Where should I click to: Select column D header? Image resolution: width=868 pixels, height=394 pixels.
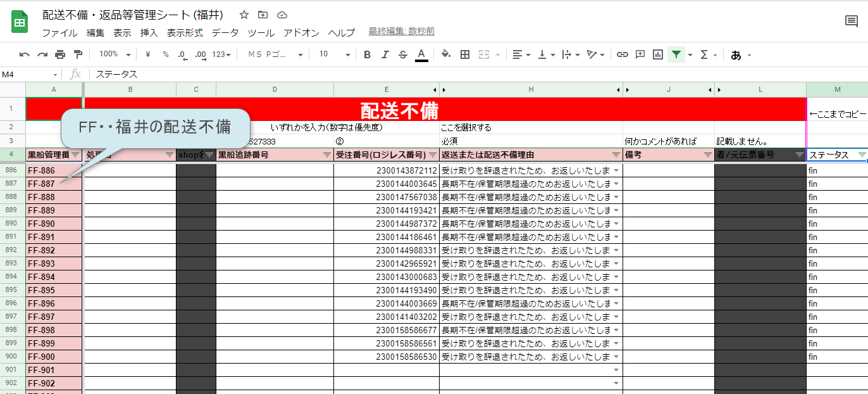tap(275, 90)
